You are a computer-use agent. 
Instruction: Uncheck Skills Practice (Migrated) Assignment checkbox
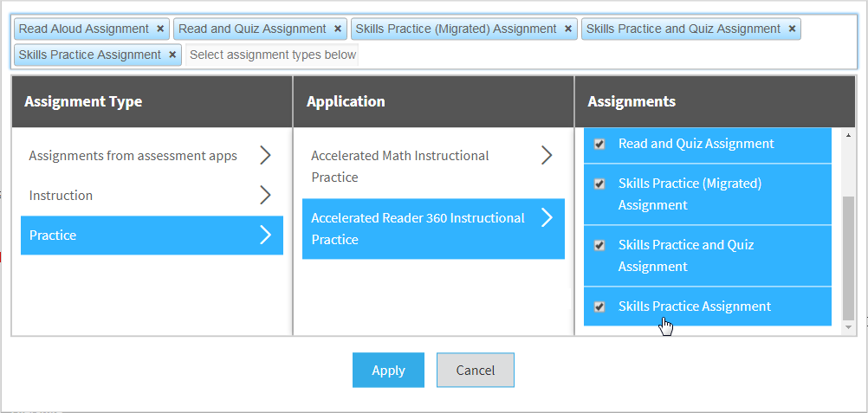(x=599, y=184)
